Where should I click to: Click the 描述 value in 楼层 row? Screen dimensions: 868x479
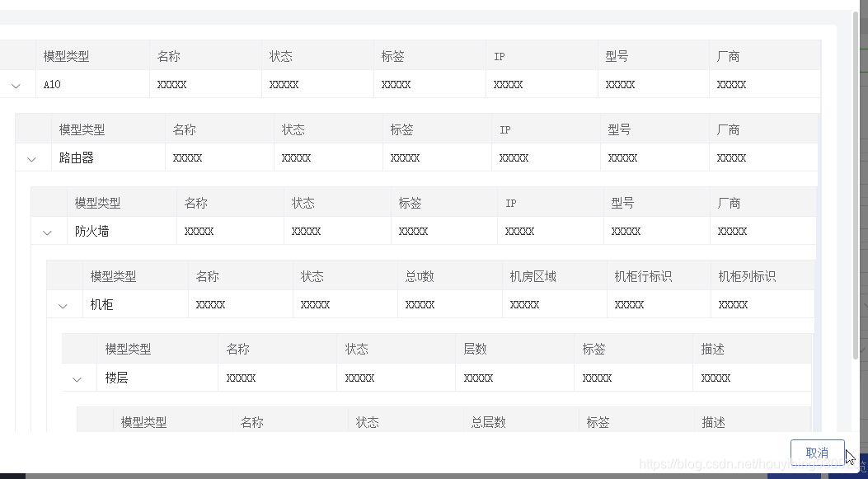pos(716,378)
